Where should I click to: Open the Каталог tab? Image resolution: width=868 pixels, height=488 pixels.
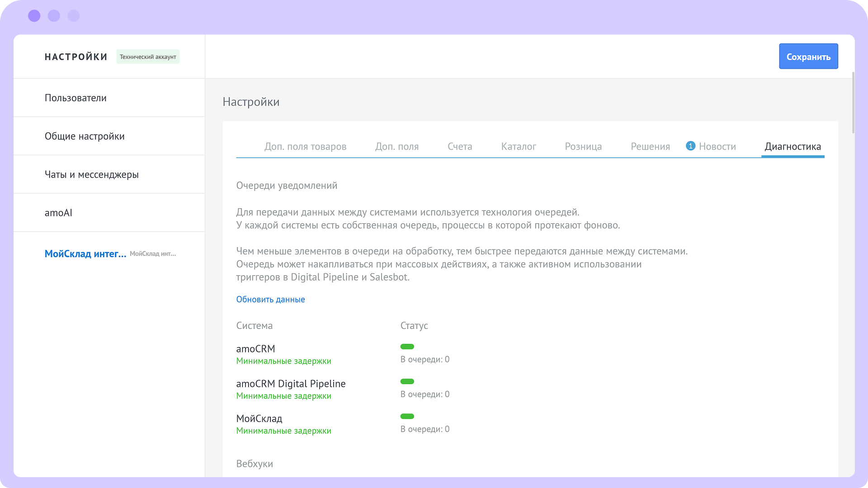[x=519, y=146]
